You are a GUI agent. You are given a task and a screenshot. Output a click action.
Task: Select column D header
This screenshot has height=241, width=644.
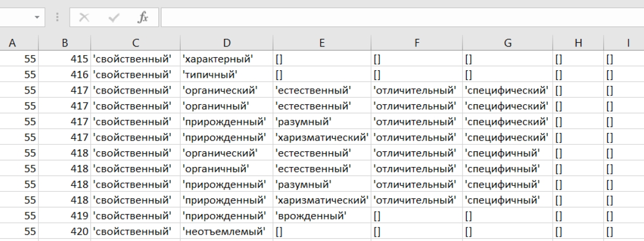pos(226,41)
